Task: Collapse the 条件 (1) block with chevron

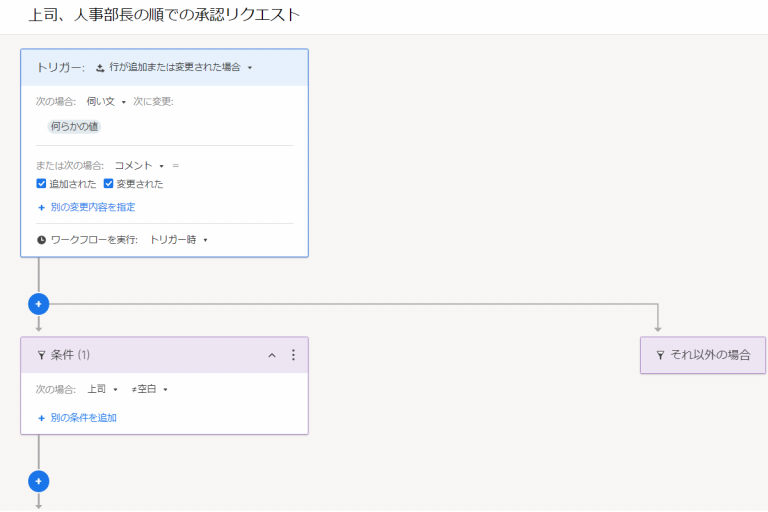Action: coord(271,355)
